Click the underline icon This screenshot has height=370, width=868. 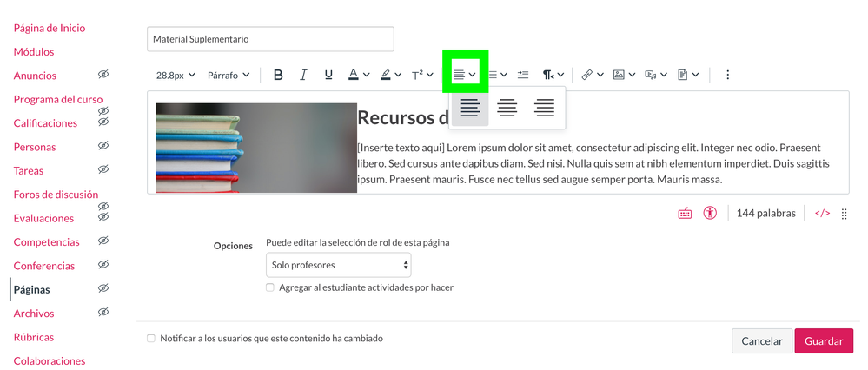328,76
